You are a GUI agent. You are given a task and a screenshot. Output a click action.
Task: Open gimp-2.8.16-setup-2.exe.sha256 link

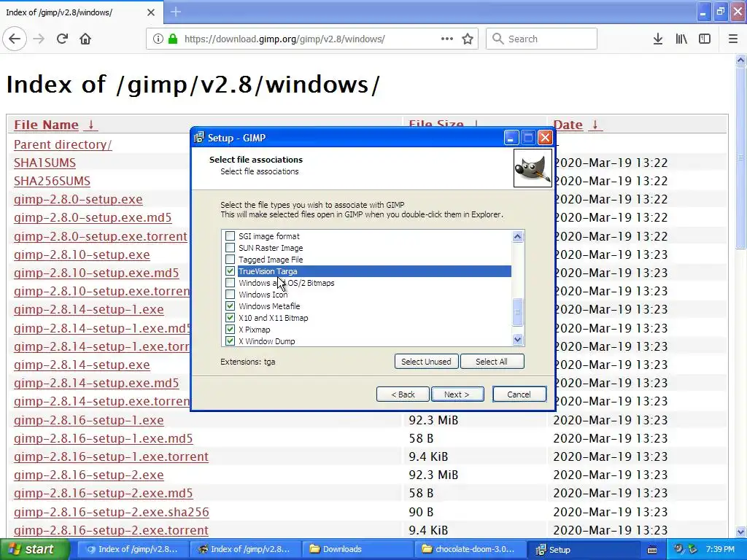[x=112, y=512]
